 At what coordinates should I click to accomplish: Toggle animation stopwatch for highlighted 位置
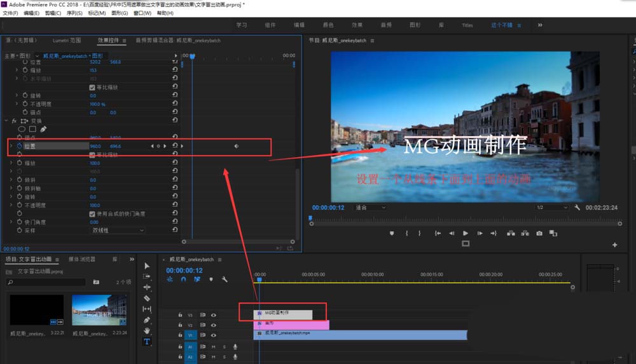20,146
